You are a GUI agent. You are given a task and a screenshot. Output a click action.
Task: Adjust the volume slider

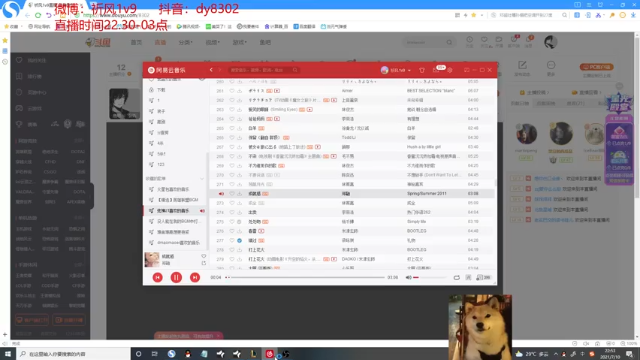tap(429, 278)
